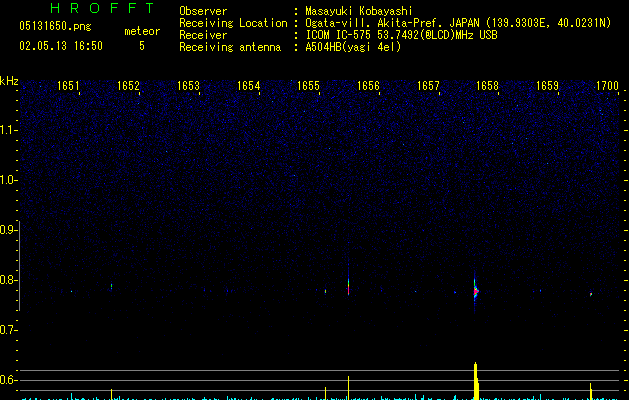Select the file name 05131650.png
The width and height of the screenshot is (629, 400).
[x=55, y=26]
